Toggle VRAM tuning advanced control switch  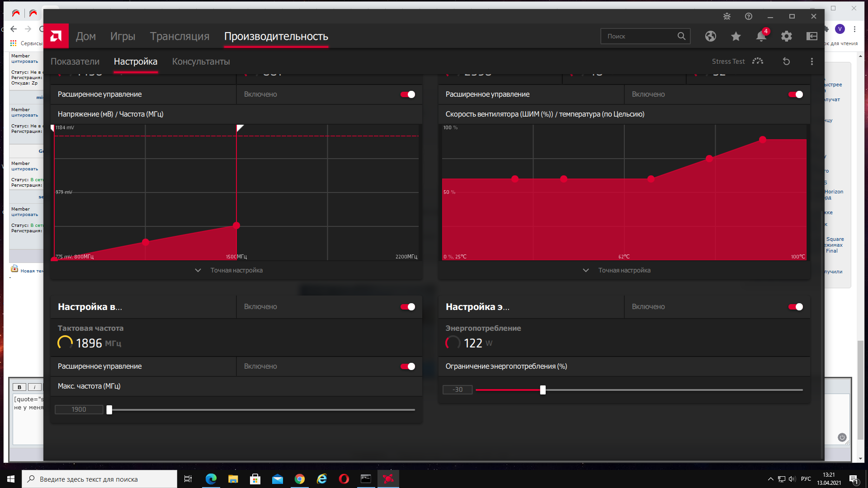[407, 366]
